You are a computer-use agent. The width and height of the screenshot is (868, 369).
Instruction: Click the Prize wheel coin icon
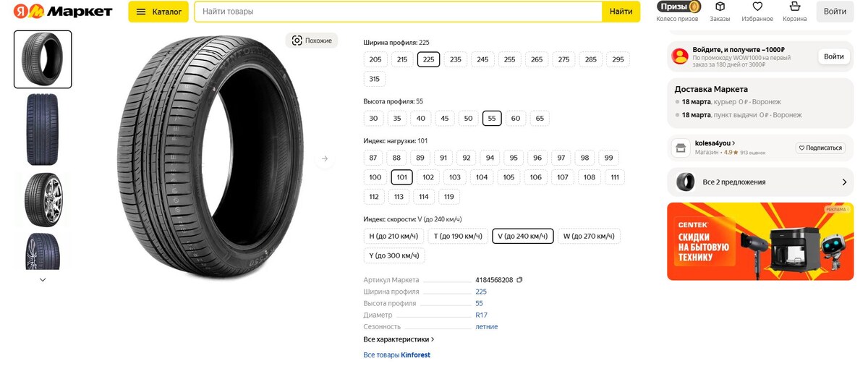[x=694, y=7]
